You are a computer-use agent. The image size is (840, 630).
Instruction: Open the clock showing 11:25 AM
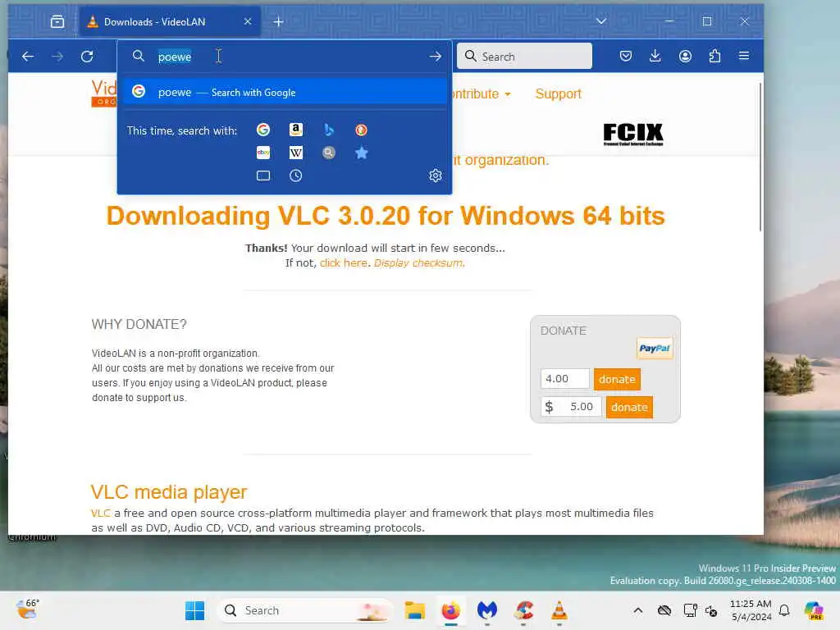(x=751, y=610)
